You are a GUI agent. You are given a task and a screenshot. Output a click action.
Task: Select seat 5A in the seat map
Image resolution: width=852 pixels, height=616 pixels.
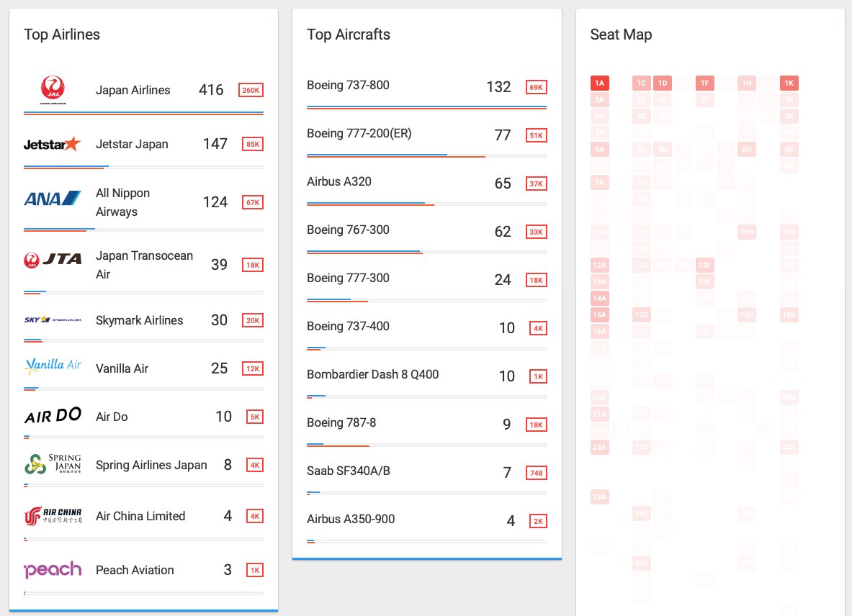(x=600, y=149)
